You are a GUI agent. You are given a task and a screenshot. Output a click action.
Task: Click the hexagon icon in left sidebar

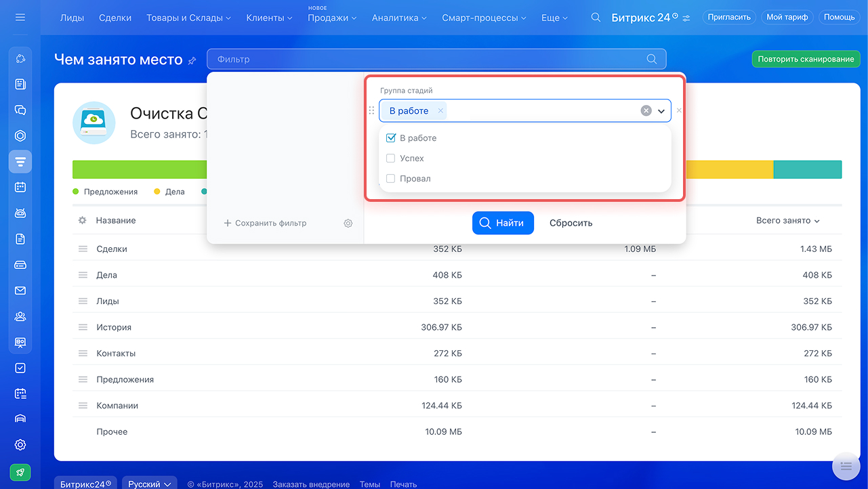coord(20,135)
